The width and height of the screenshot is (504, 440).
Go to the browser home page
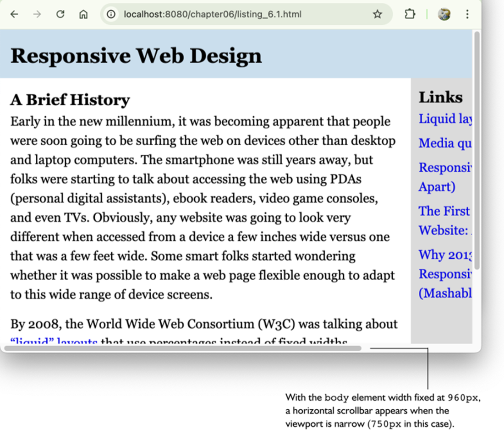pyautogui.click(x=83, y=14)
